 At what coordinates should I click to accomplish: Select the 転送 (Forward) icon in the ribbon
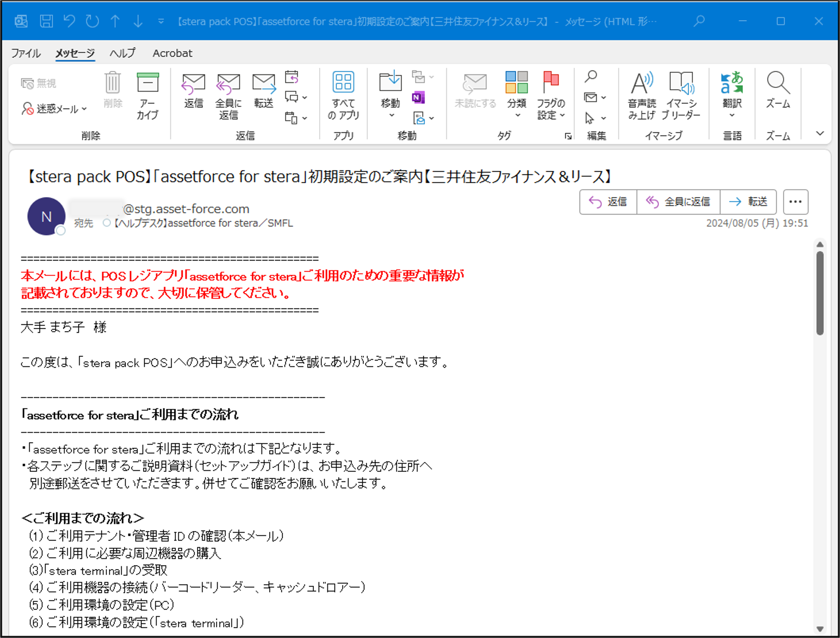(x=264, y=91)
